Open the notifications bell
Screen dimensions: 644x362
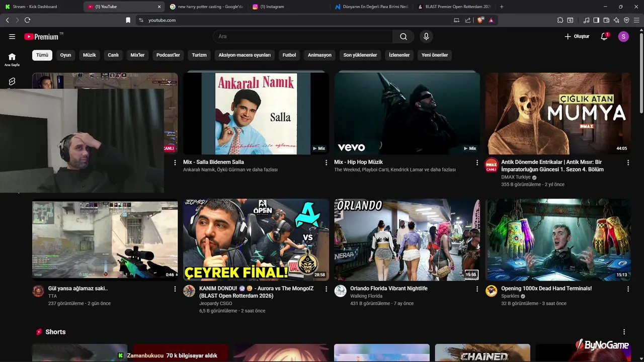click(x=604, y=36)
